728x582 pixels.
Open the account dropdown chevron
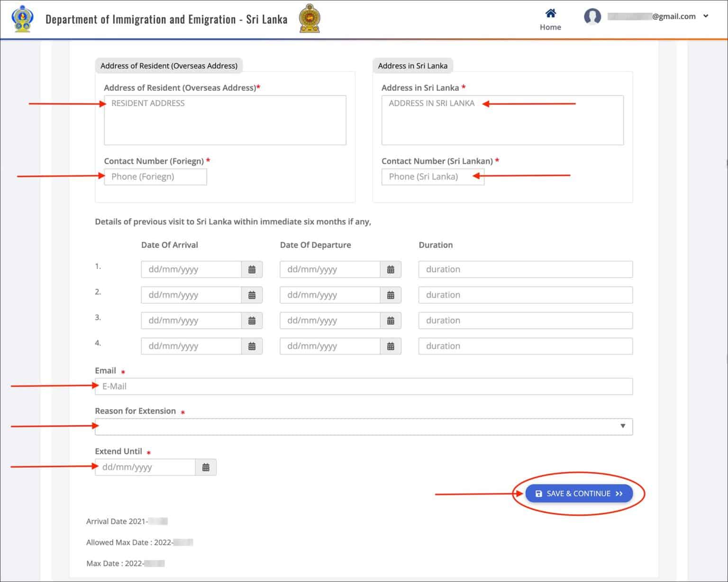click(706, 16)
